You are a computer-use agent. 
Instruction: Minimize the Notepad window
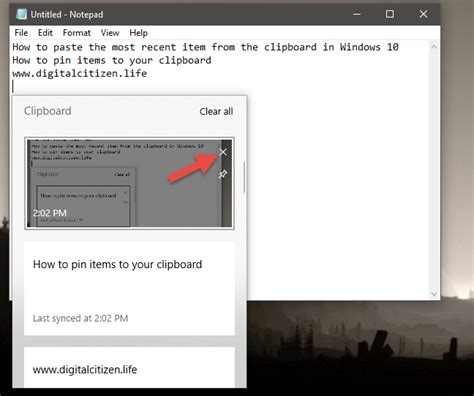(x=357, y=14)
